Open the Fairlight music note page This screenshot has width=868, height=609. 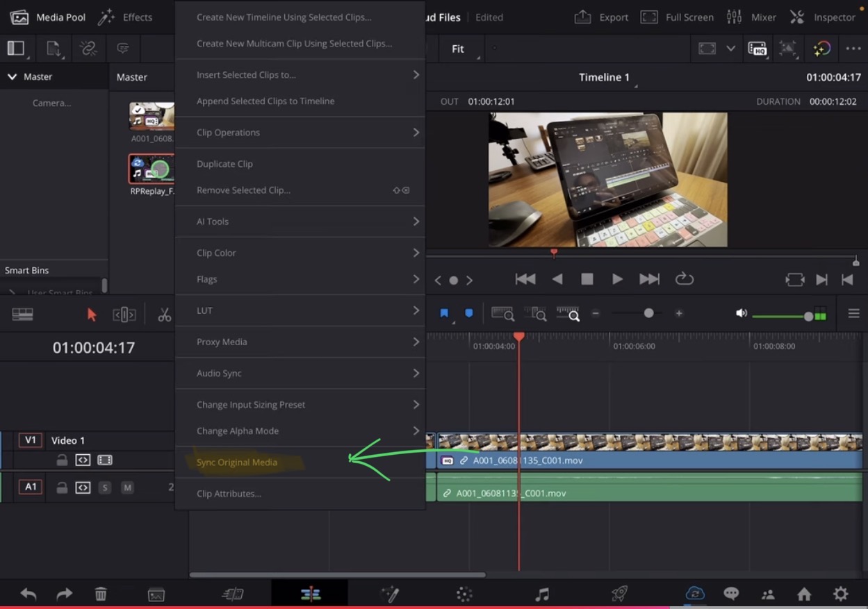point(542,594)
